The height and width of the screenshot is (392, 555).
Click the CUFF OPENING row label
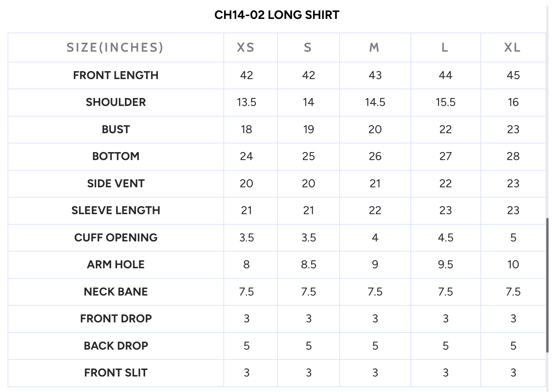pos(116,238)
